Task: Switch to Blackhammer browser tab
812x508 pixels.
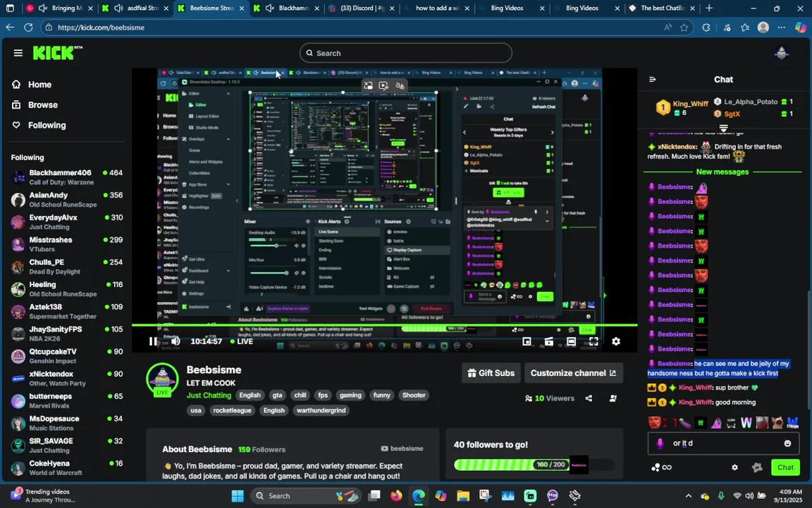Action: tap(288, 8)
